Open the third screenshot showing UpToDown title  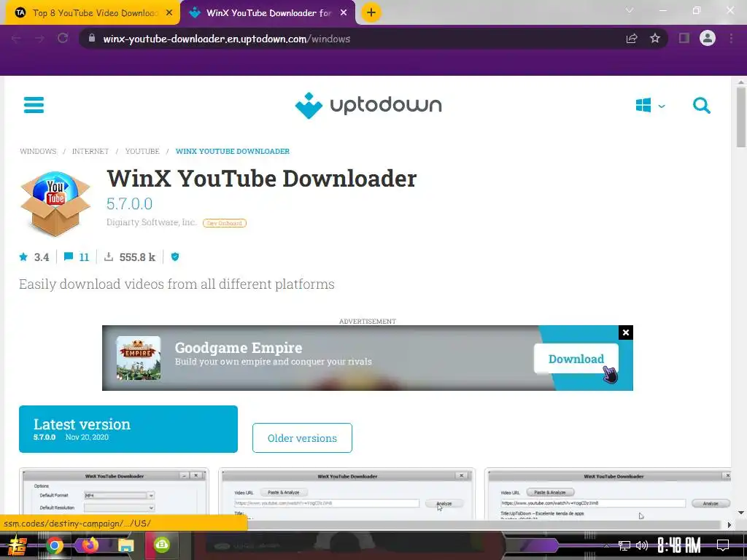point(608,494)
